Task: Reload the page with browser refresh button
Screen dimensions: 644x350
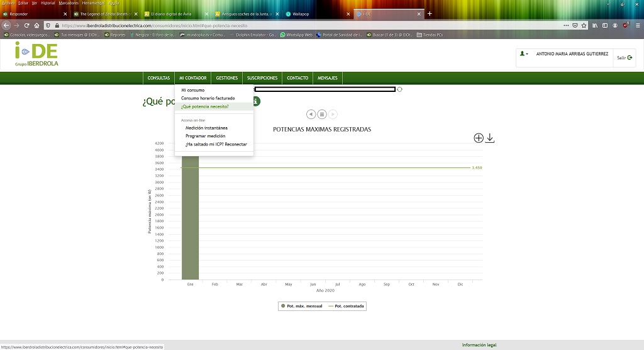Action: tap(27, 25)
